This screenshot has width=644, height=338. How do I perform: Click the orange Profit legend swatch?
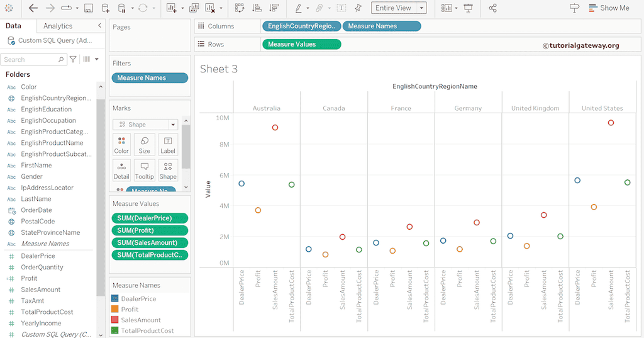click(x=115, y=309)
